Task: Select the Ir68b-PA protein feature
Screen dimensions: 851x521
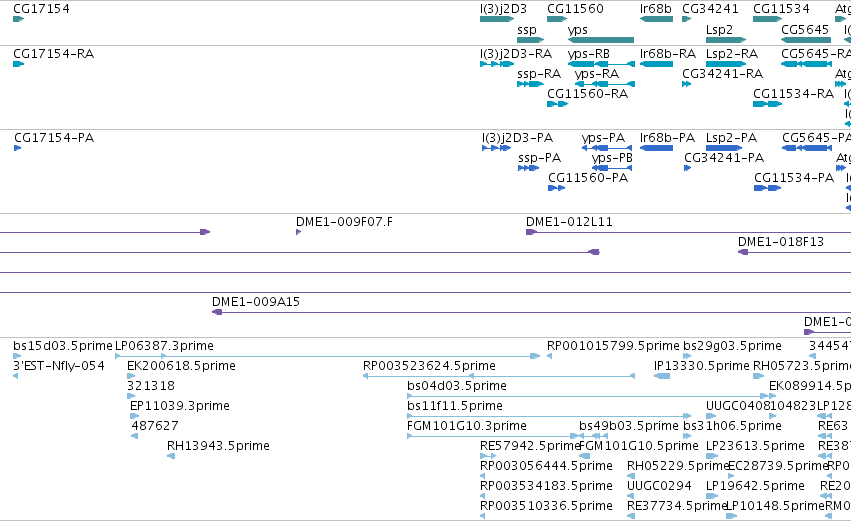Action: click(656, 148)
